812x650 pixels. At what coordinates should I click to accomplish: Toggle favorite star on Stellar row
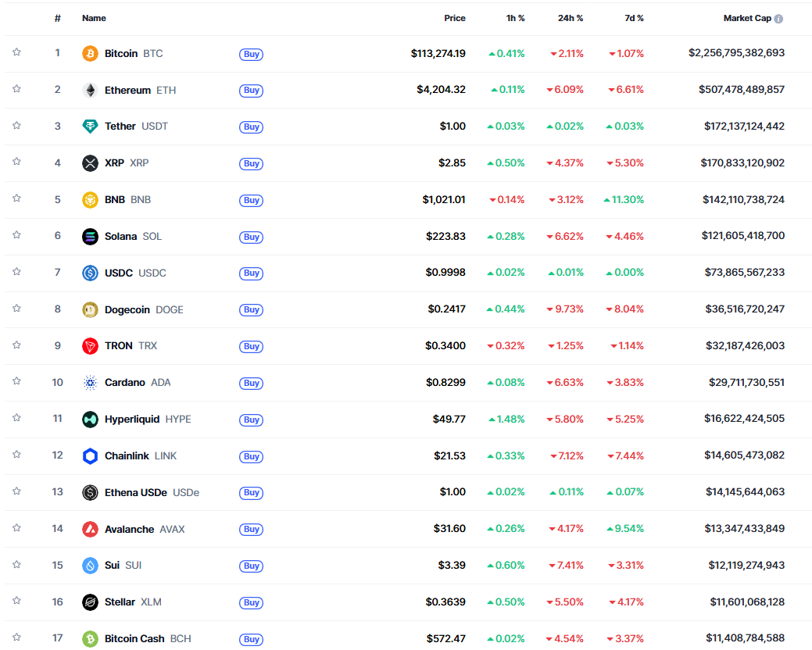(16, 600)
